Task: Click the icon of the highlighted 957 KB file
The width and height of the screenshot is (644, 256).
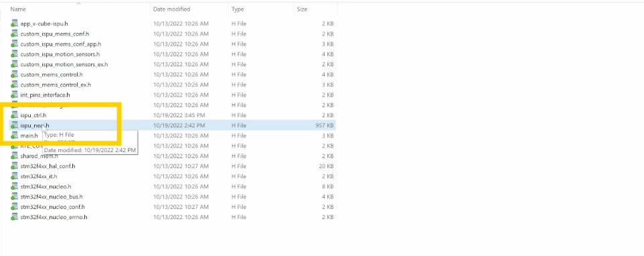Action: pos(14,125)
